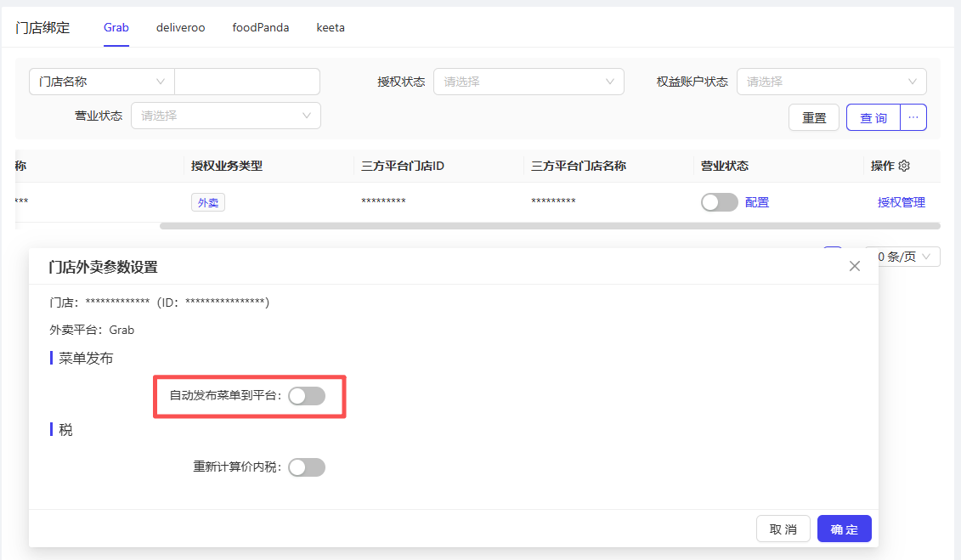Close the 门店外卖参数设置 dialog with X

[855, 266]
